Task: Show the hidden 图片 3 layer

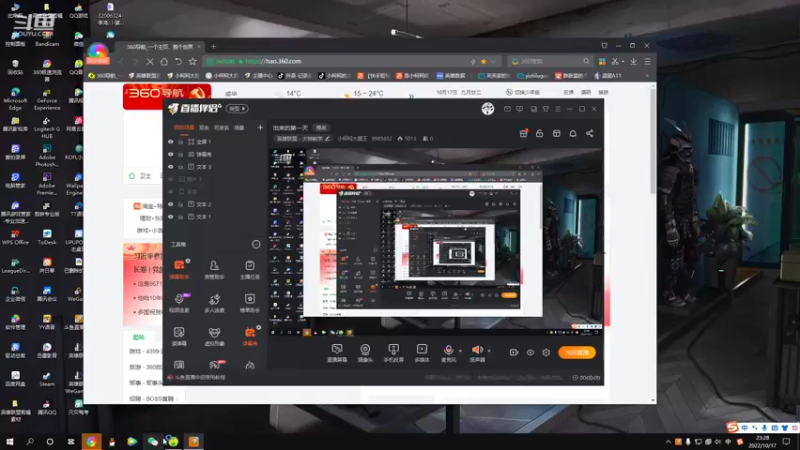Action: [171, 179]
